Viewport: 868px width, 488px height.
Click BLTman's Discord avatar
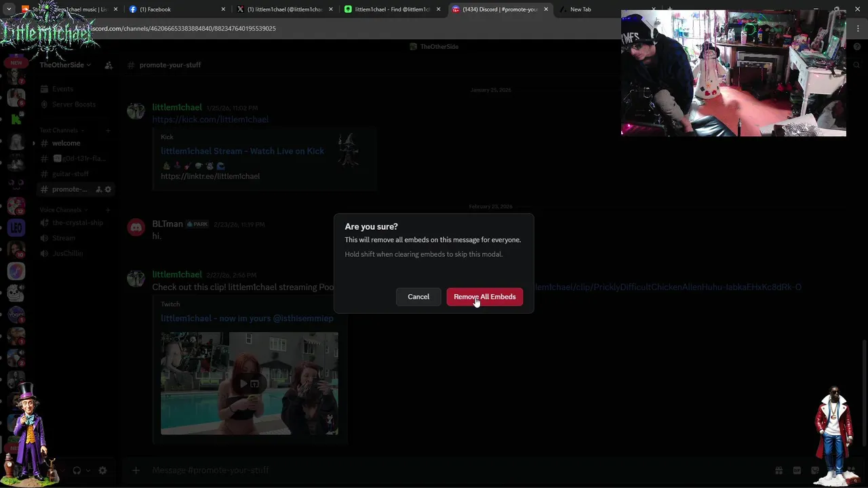pyautogui.click(x=136, y=228)
